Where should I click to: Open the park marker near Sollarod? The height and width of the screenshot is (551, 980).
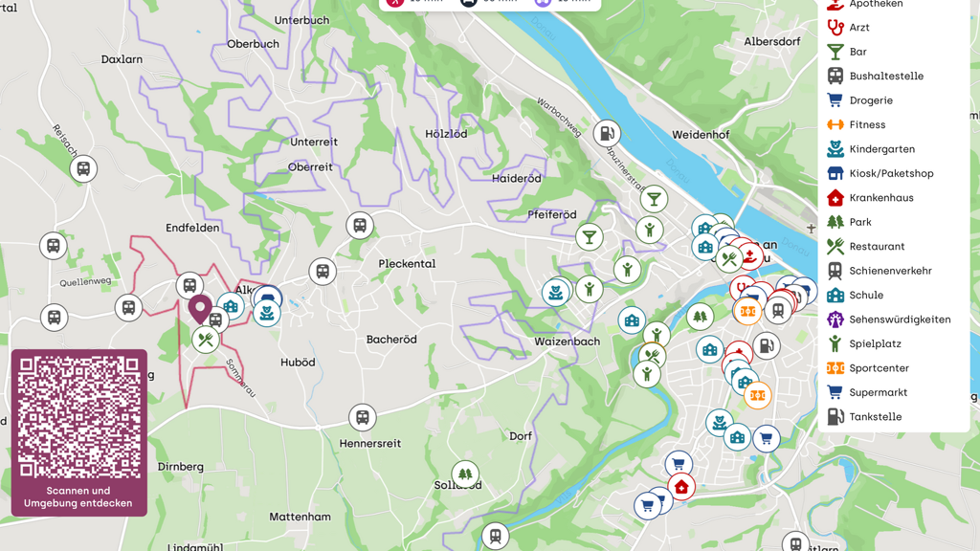(x=465, y=474)
